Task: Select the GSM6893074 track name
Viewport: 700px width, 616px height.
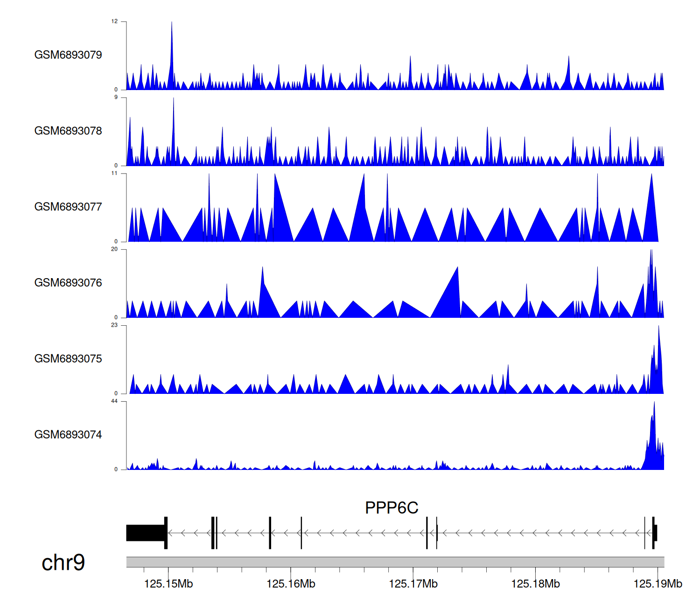Action: point(68,435)
